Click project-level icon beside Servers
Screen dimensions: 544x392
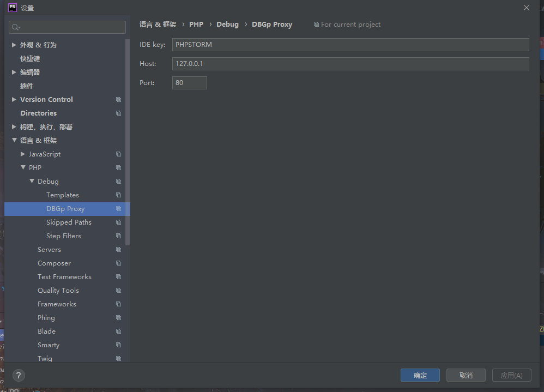click(x=118, y=249)
